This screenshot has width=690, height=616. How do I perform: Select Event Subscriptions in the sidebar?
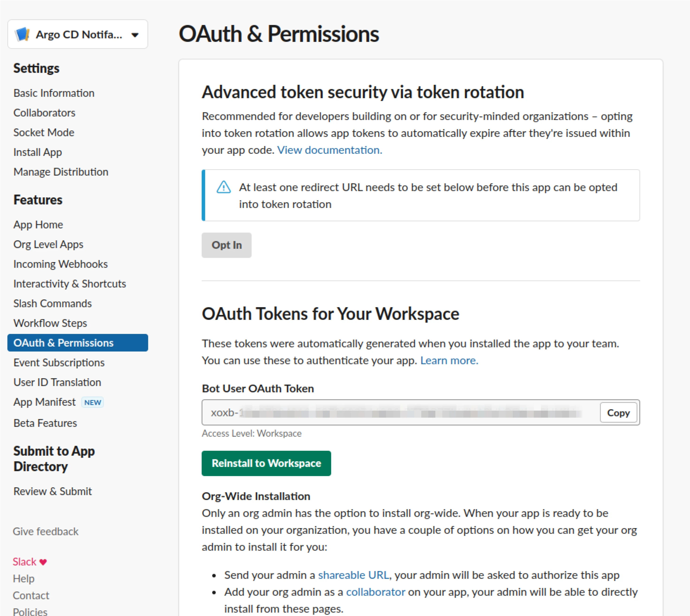click(x=59, y=362)
